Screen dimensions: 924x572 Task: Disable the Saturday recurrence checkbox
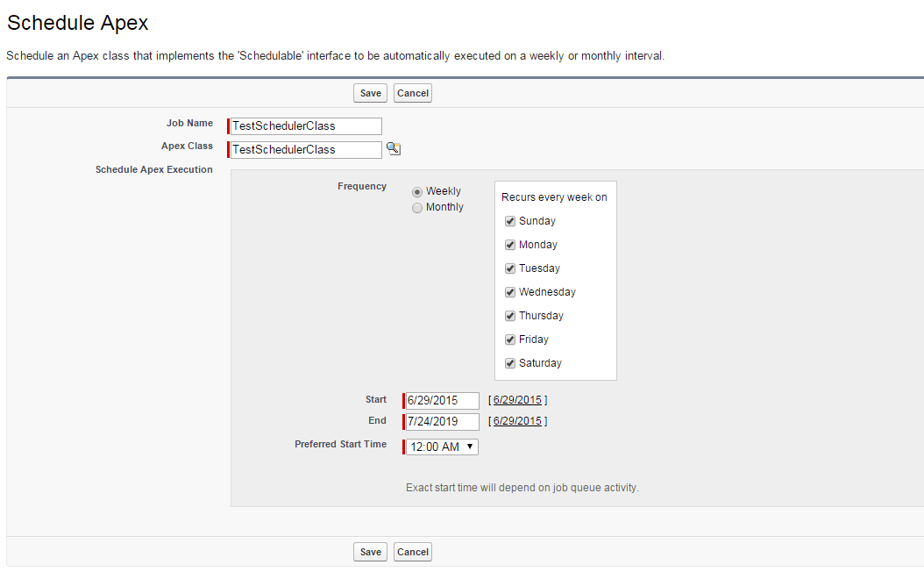click(x=510, y=363)
